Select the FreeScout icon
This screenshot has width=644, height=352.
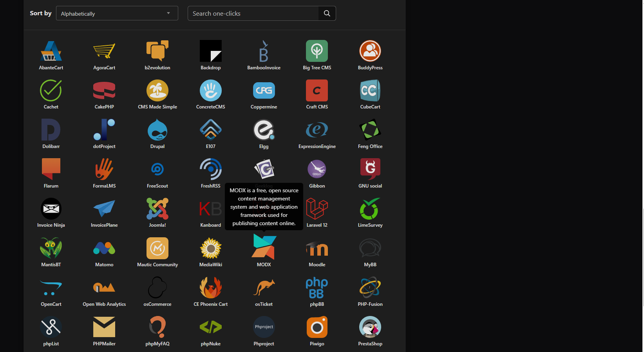tap(157, 169)
